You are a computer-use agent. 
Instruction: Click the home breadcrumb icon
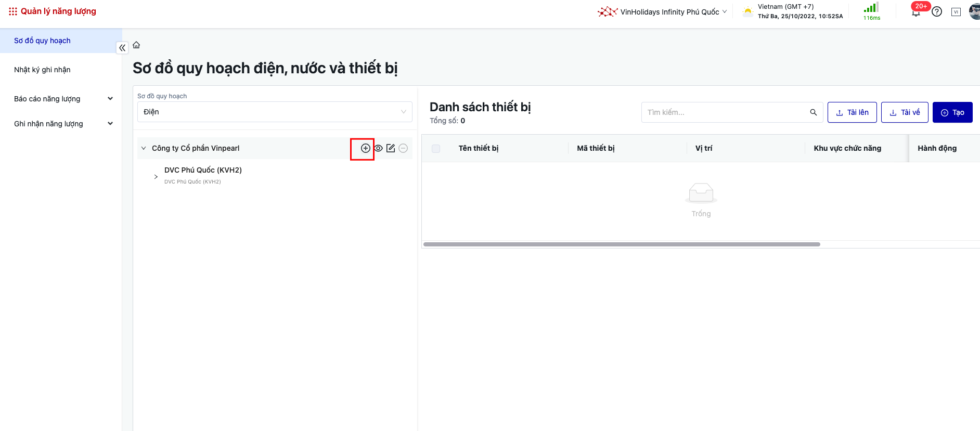(x=136, y=45)
